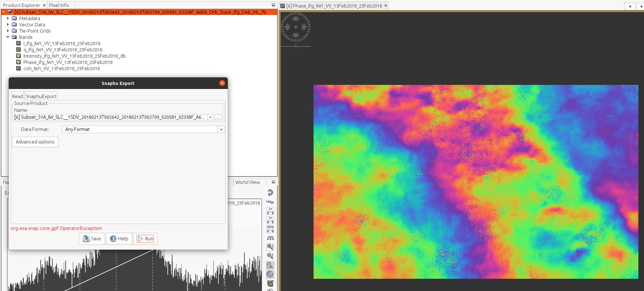Open the source product browse button

(x=218, y=117)
